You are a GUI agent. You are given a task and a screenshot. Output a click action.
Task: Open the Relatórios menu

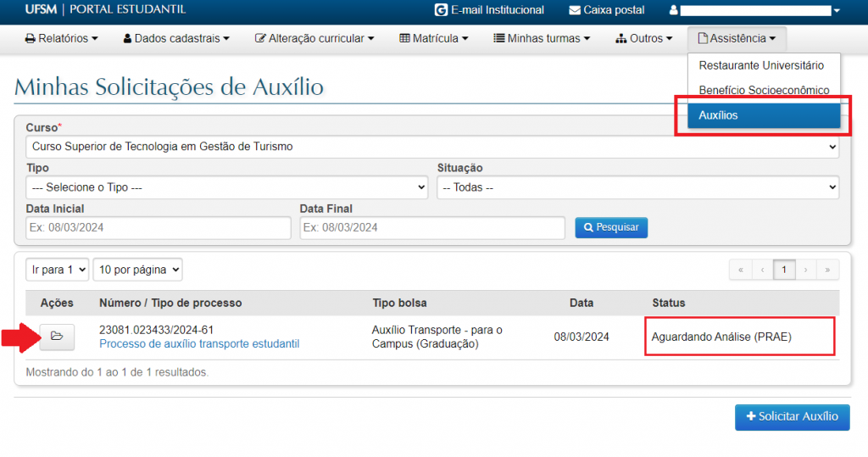point(62,38)
